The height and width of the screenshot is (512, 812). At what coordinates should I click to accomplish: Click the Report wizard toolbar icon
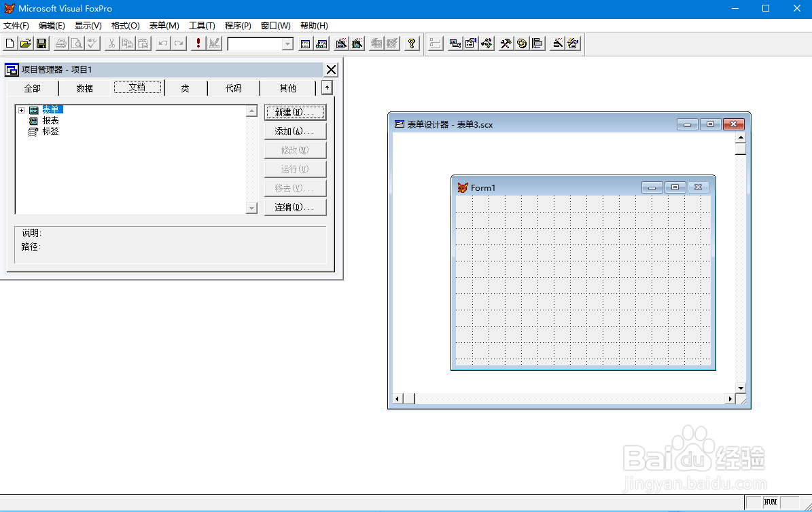pyautogui.click(x=357, y=43)
